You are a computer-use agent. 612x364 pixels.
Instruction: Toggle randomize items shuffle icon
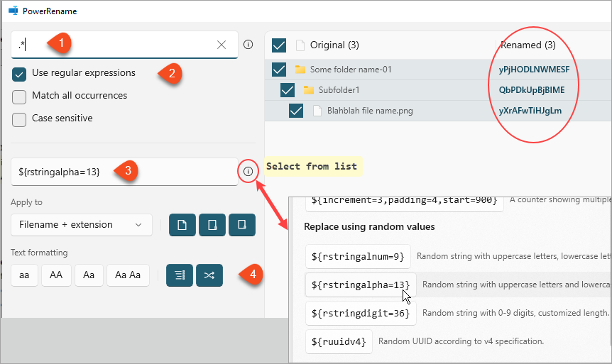tap(209, 275)
